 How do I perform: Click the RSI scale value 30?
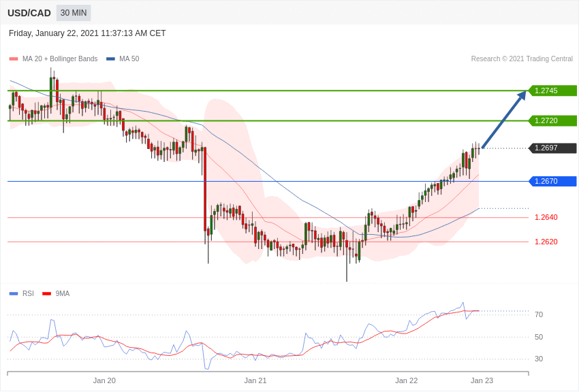539,359
